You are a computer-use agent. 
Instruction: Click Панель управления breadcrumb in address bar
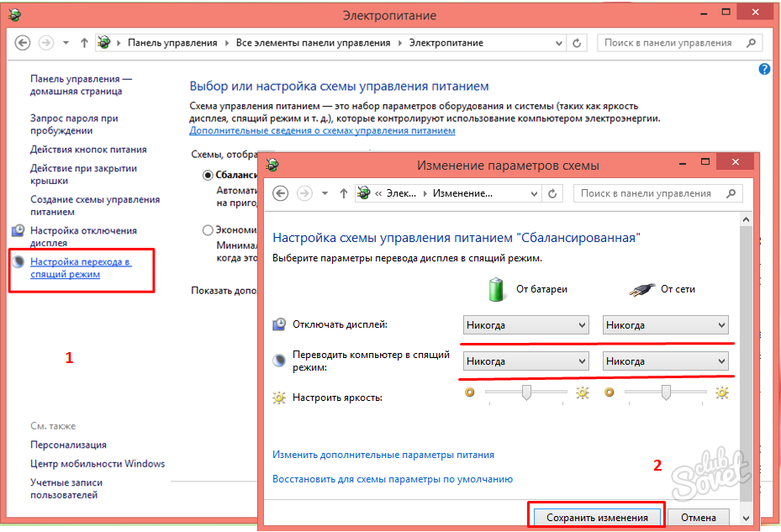172,42
